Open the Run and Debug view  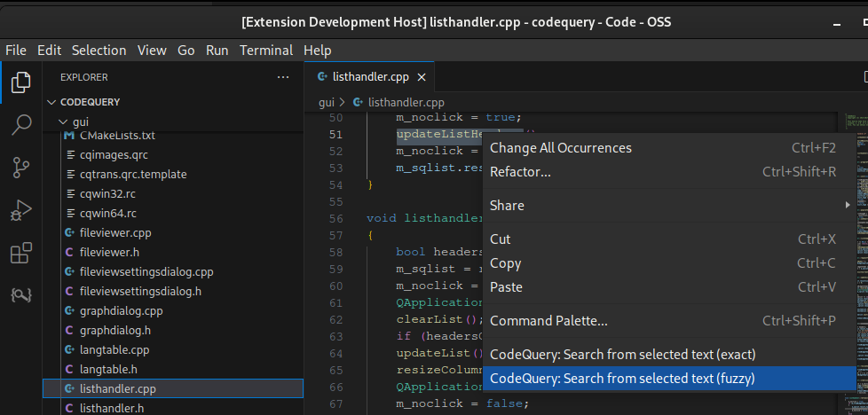coord(21,210)
